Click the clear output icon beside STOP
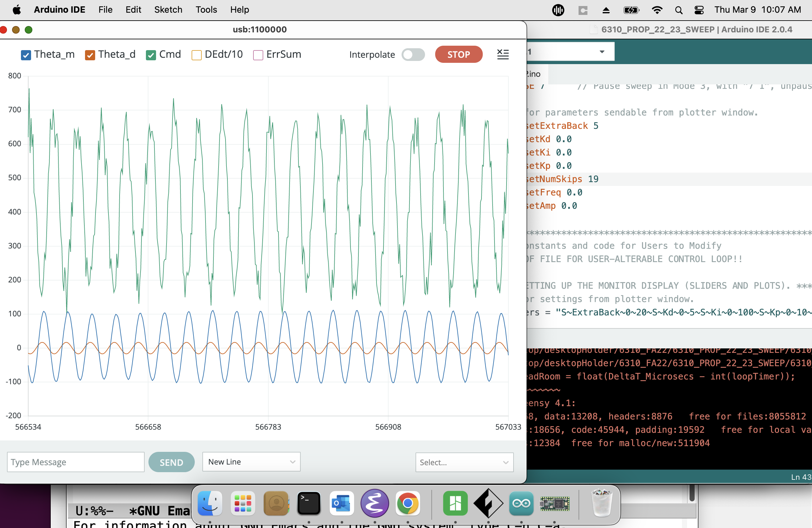This screenshot has height=528, width=812. pos(502,54)
